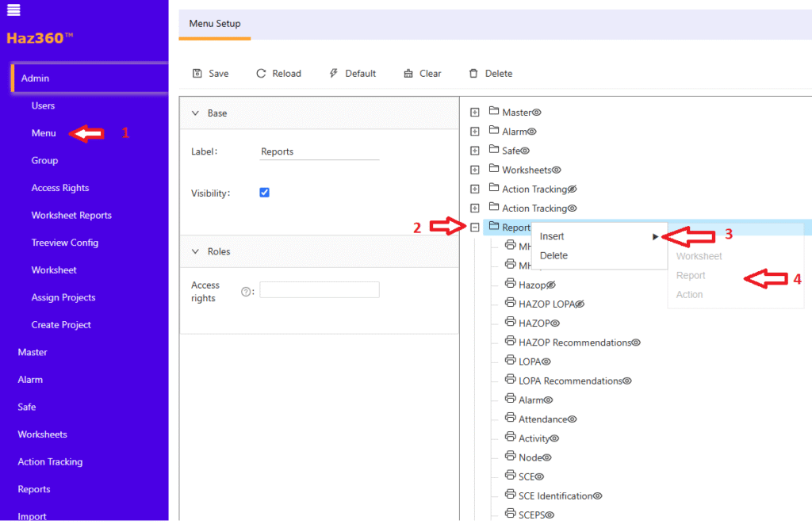Click printer icon beside HAZOP Recommendations
812x528 pixels.
click(x=511, y=342)
